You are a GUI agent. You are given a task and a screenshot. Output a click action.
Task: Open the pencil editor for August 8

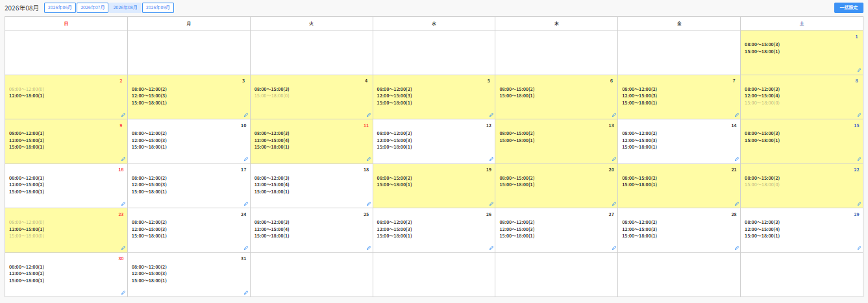click(x=859, y=114)
